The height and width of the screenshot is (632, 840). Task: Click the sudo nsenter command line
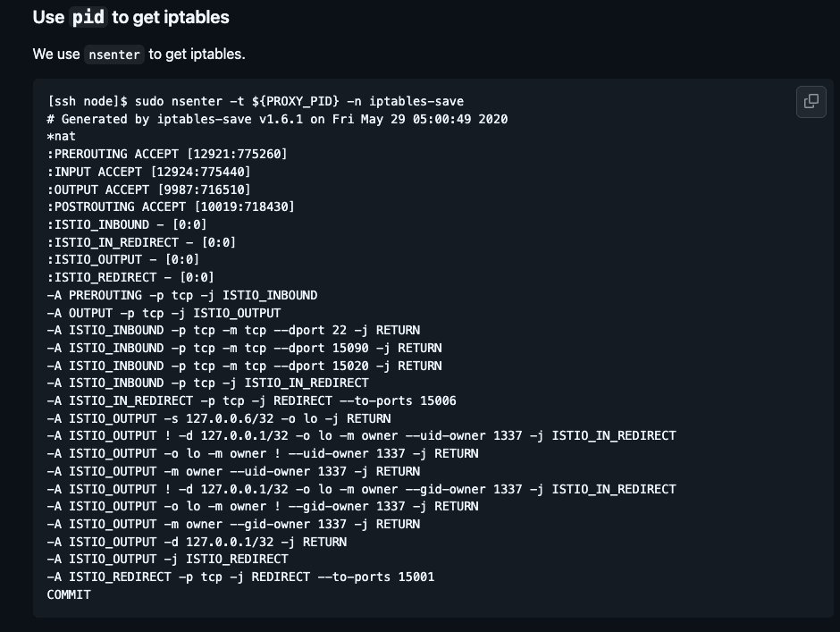pyautogui.click(x=256, y=101)
